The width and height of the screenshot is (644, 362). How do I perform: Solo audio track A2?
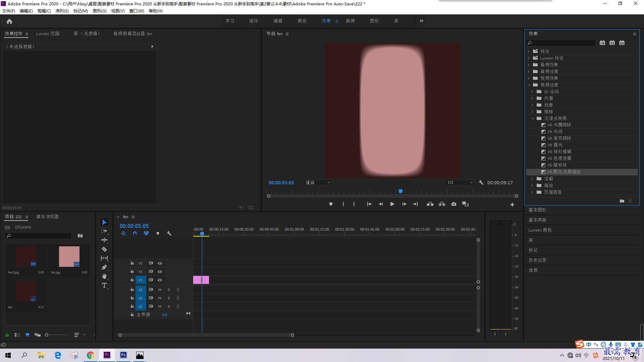(x=169, y=298)
